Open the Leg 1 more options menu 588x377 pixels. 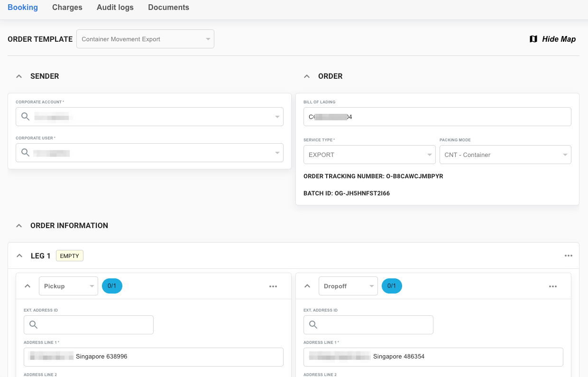click(569, 256)
